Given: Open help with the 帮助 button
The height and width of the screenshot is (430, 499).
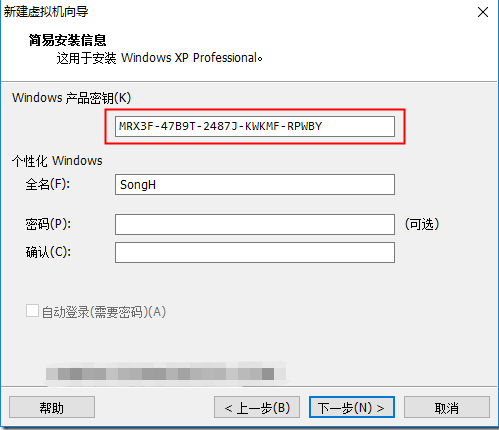Looking at the screenshot, I should pyautogui.click(x=52, y=407).
